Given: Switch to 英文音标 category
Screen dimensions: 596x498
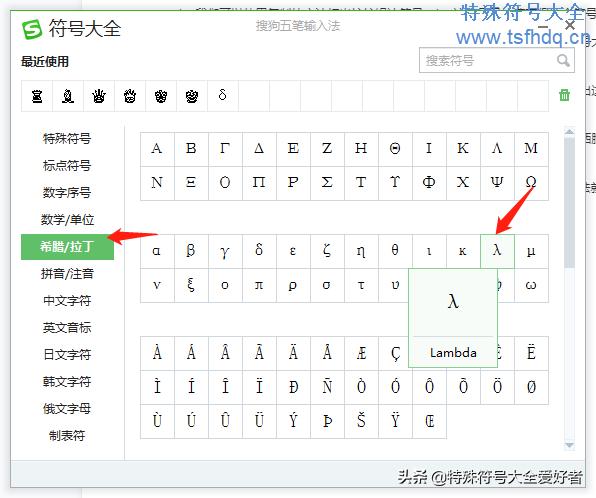Looking at the screenshot, I should 67,328.
